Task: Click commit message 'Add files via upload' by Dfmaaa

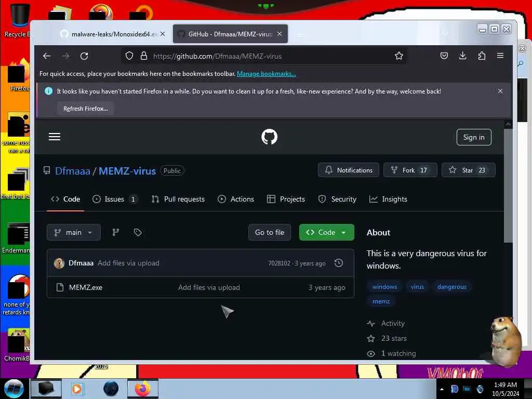Action: (128, 263)
